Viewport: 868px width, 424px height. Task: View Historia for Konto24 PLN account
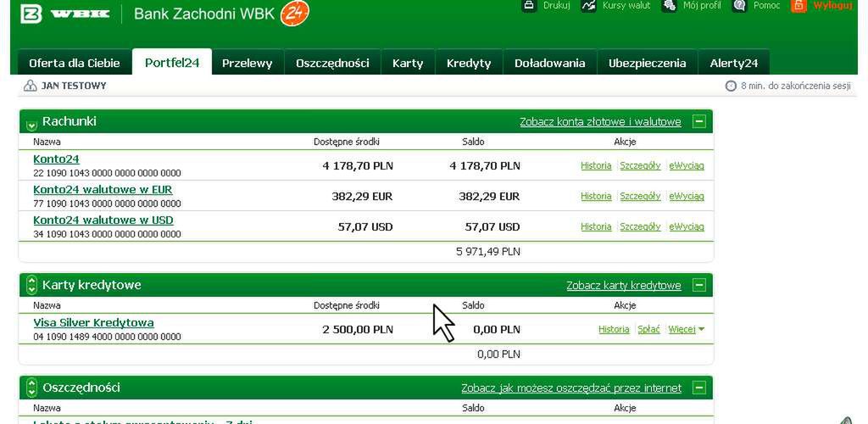[596, 165]
